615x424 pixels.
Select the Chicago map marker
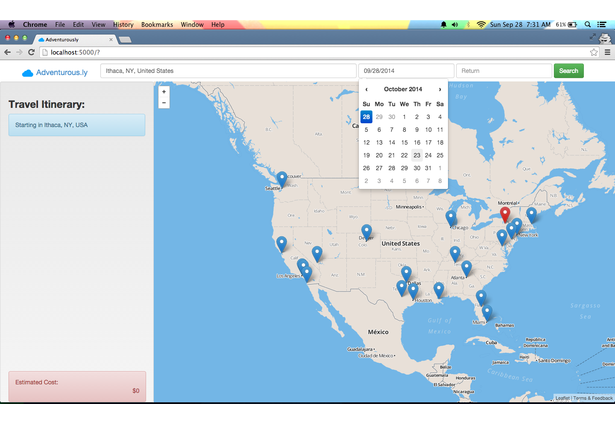coord(451,218)
